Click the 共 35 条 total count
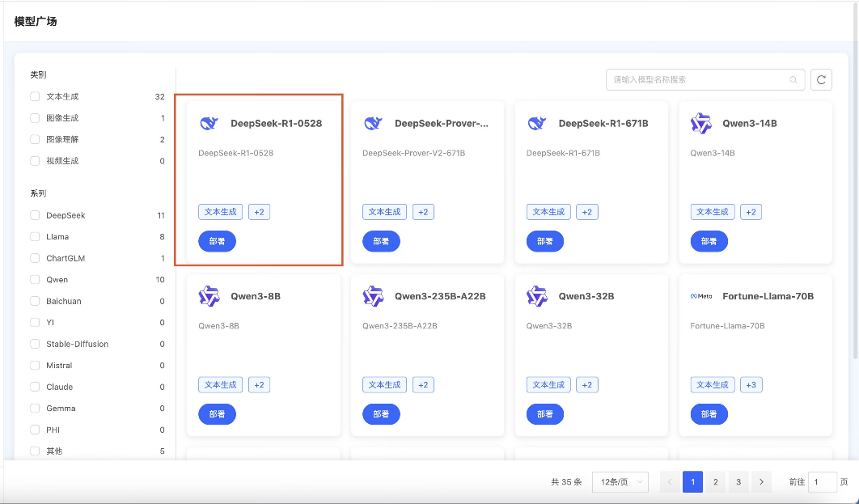The image size is (859, 504). click(x=566, y=482)
